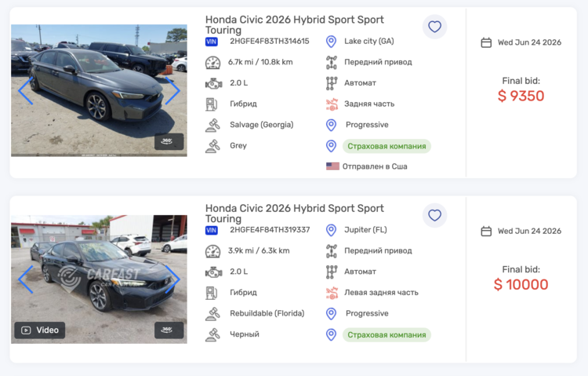Screen dimensions: 588x376
Task: Click Левая задняя часть damage text
Action: [381, 292]
